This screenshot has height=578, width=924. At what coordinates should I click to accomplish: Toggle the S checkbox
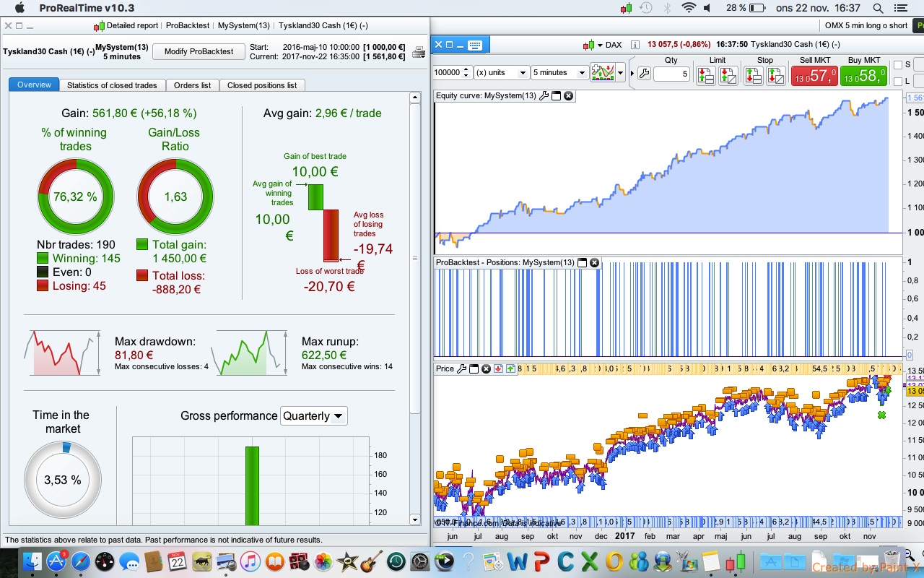(x=898, y=65)
